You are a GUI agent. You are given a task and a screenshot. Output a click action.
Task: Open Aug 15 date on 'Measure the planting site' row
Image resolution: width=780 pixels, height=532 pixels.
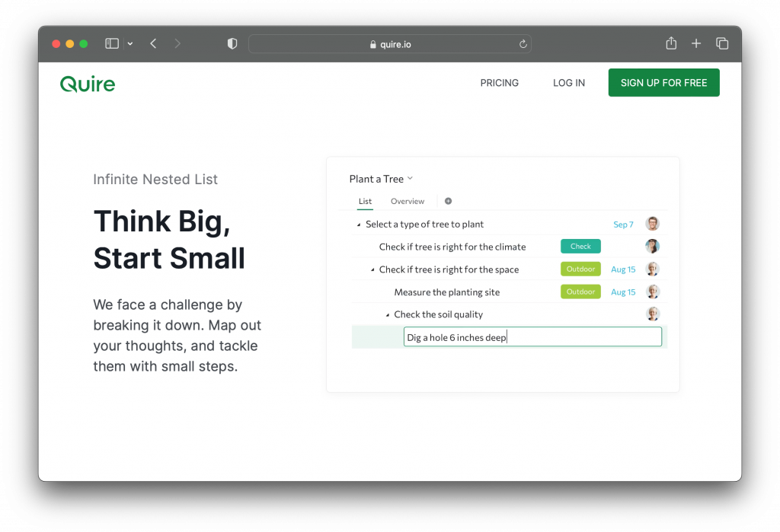point(623,292)
